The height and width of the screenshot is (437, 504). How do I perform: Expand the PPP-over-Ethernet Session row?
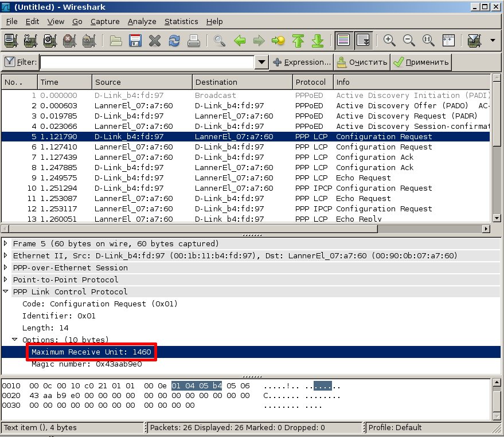coord(6,268)
